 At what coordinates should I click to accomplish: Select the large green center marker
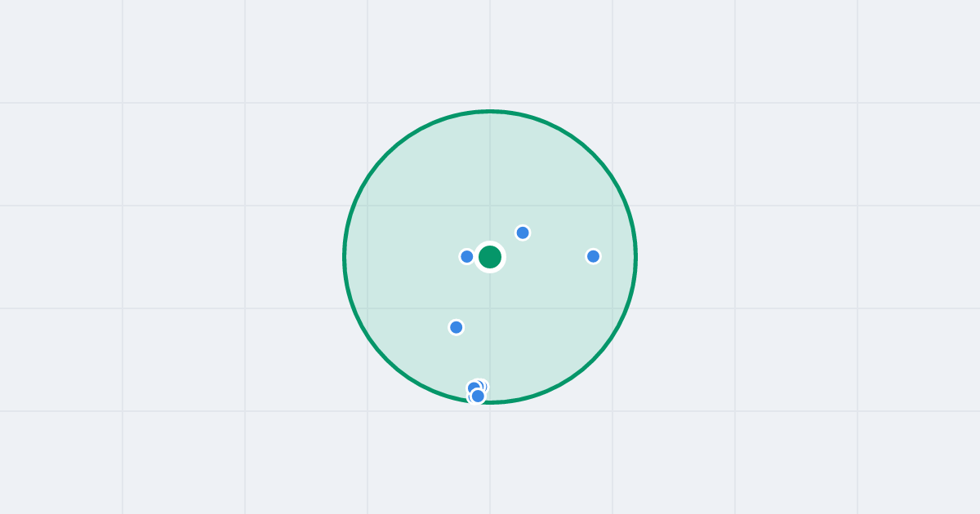(490, 257)
